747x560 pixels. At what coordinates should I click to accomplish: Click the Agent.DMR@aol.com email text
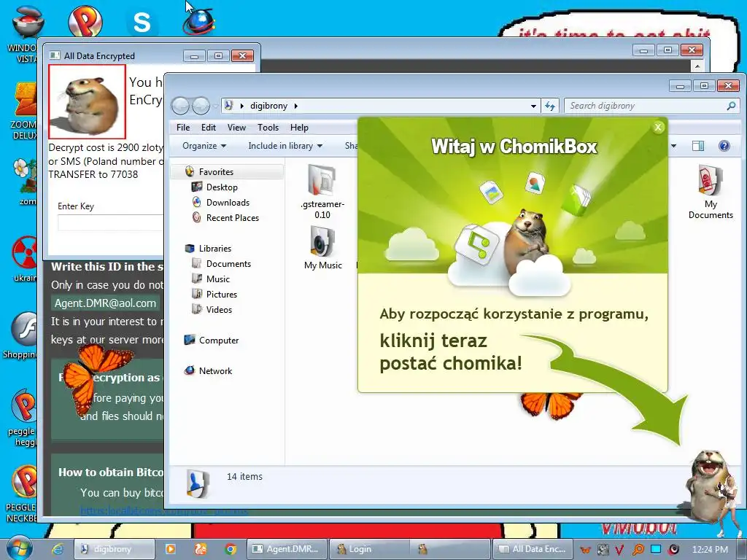pos(105,303)
